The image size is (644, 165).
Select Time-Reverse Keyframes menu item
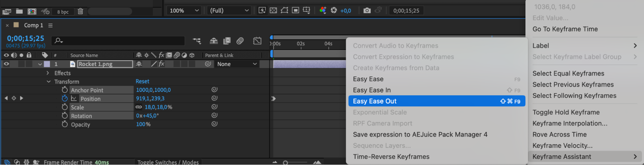pos(391,157)
